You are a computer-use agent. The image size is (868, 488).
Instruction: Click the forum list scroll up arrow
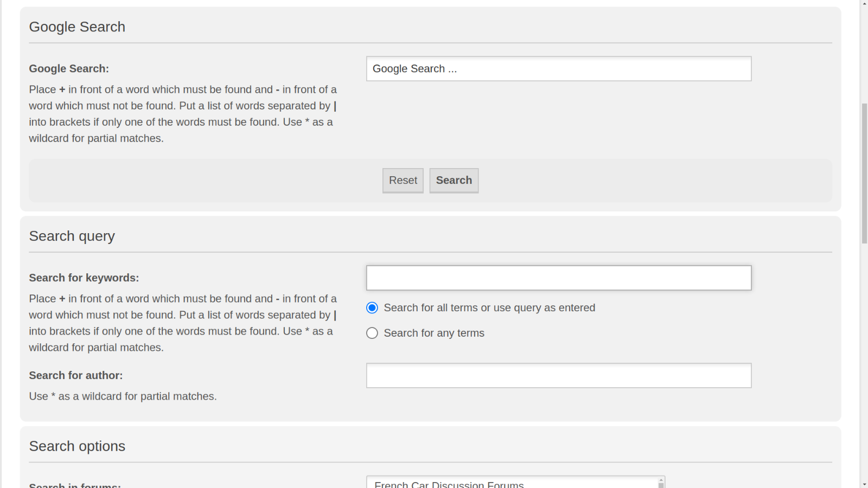pos(661,481)
